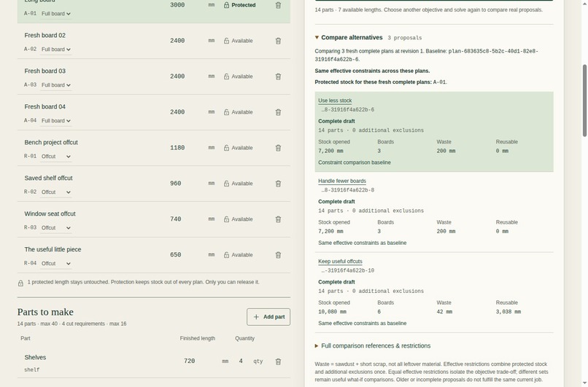Image resolution: width=588 pixels, height=387 pixels.
Task: Rename the Shelves part name
Action: [35, 357]
